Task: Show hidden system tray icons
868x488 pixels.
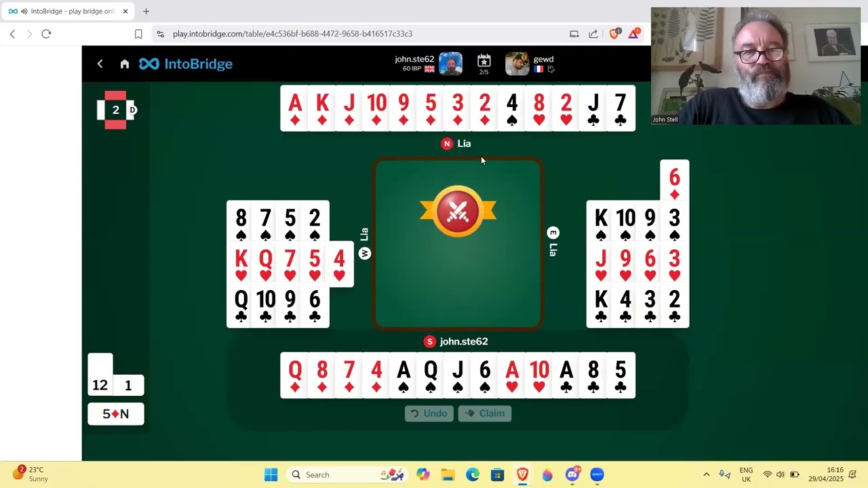Action: [x=706, y=474]
